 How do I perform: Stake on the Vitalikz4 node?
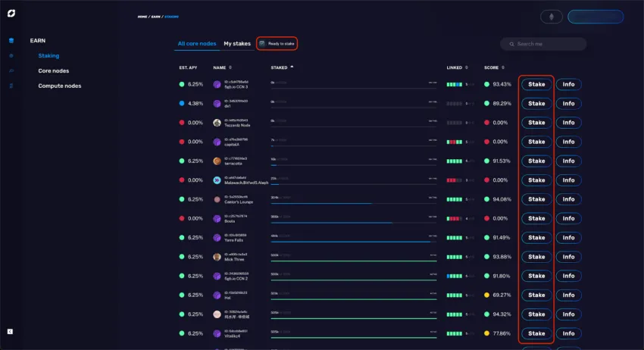point(536,333)
